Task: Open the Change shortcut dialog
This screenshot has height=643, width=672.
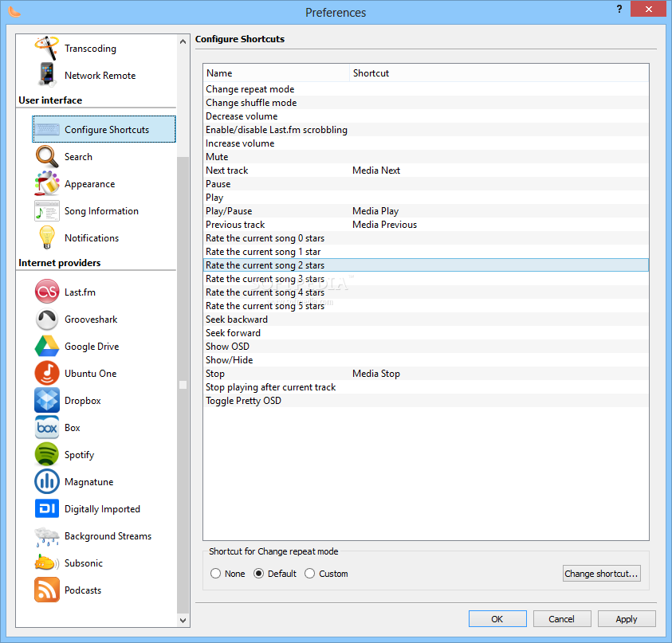Action: 602,574
